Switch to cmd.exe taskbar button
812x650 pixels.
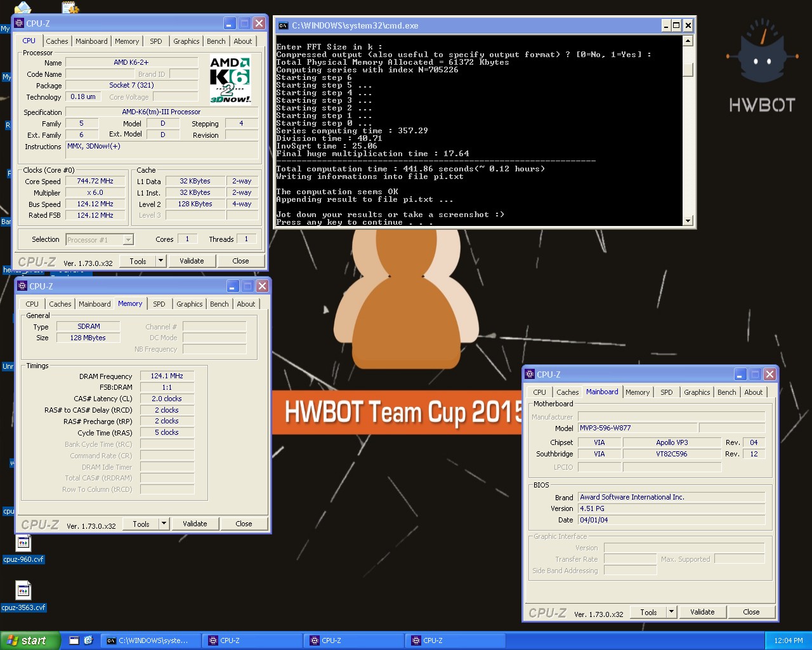[x=150, y=640]
